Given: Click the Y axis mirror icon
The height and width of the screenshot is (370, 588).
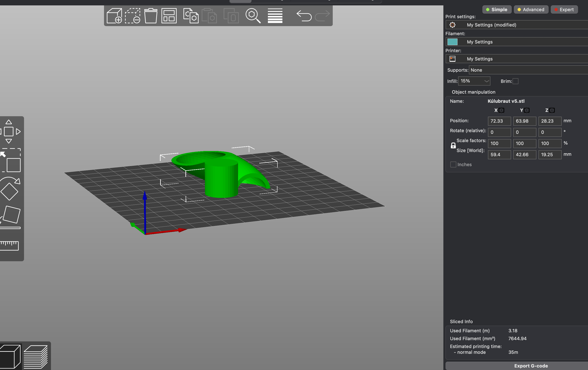Looking at the screenshot, I should [527, 110].
